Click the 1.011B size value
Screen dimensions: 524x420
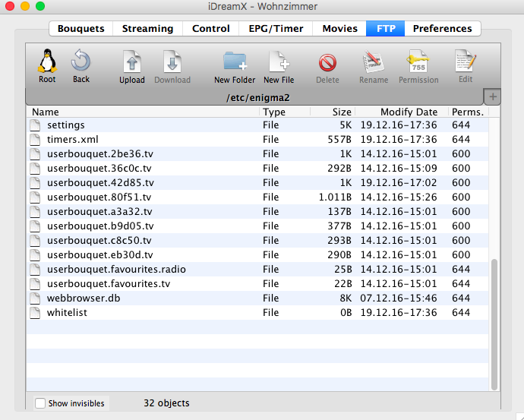[x=335, y=197]
